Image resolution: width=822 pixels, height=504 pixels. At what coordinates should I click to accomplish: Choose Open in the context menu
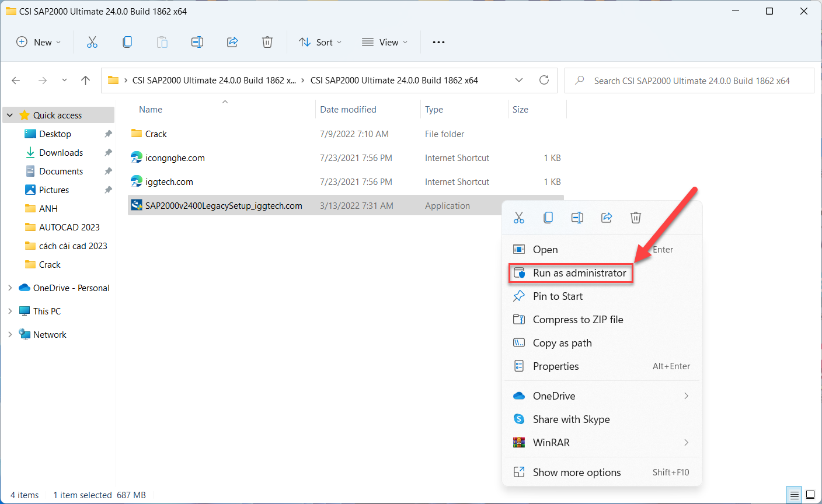[x=602, y=250]
